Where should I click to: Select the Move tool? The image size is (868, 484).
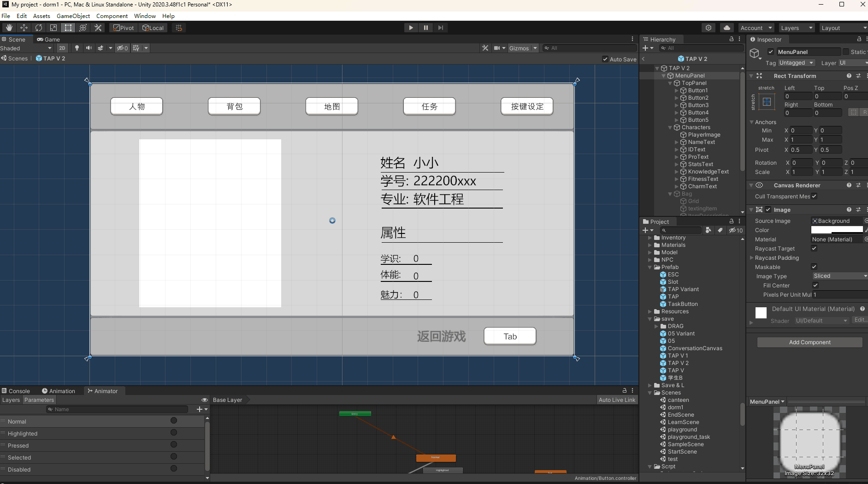click(24, 28)
